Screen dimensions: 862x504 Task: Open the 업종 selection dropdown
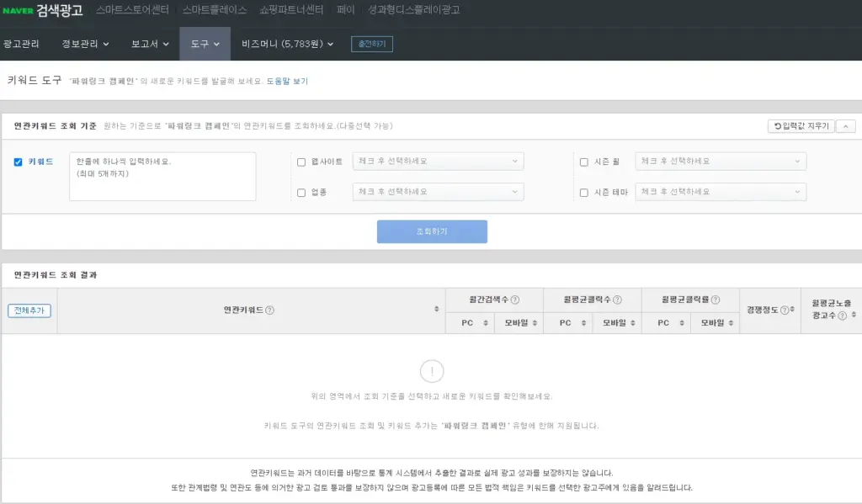(438, 192)
